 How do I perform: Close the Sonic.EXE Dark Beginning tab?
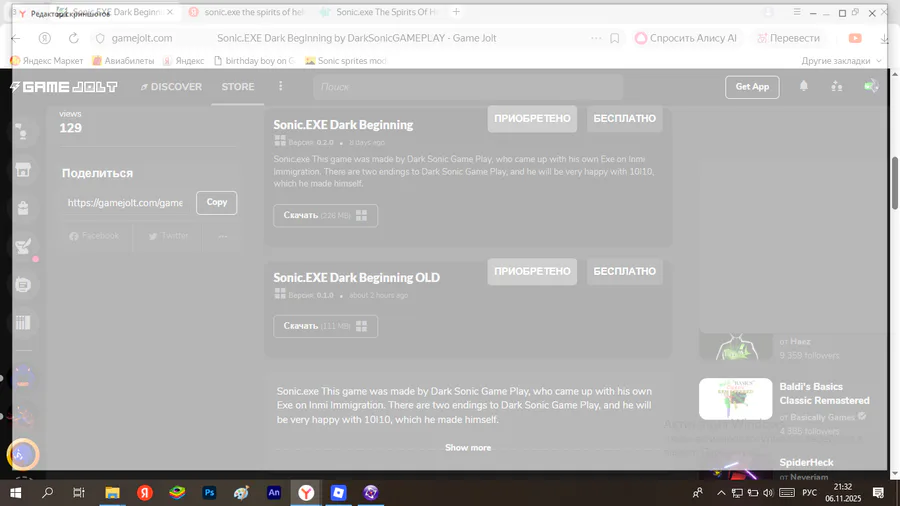170,11
